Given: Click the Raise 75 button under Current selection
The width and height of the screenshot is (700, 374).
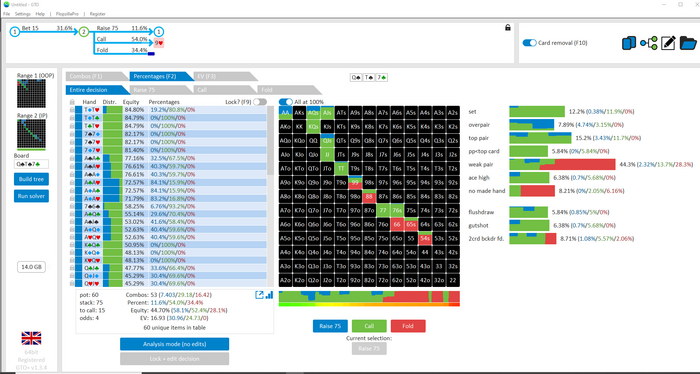Looking at the screenshot, I should [x=369, y=348].
